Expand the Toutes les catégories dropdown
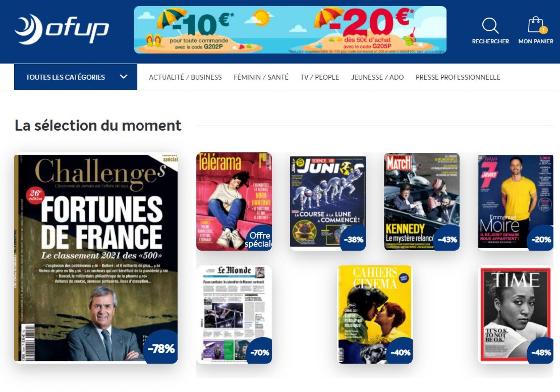This screenshot has width=560, height=392. pos(75,77)
